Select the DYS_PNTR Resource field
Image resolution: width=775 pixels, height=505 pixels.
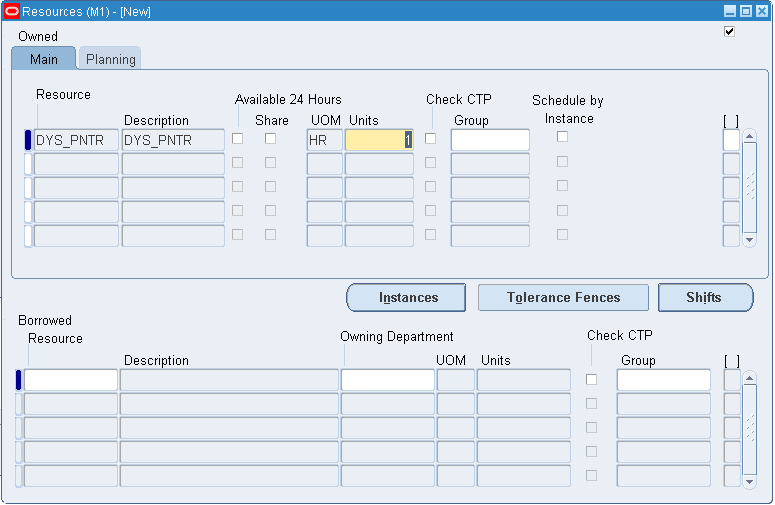[x=76, y=140]
